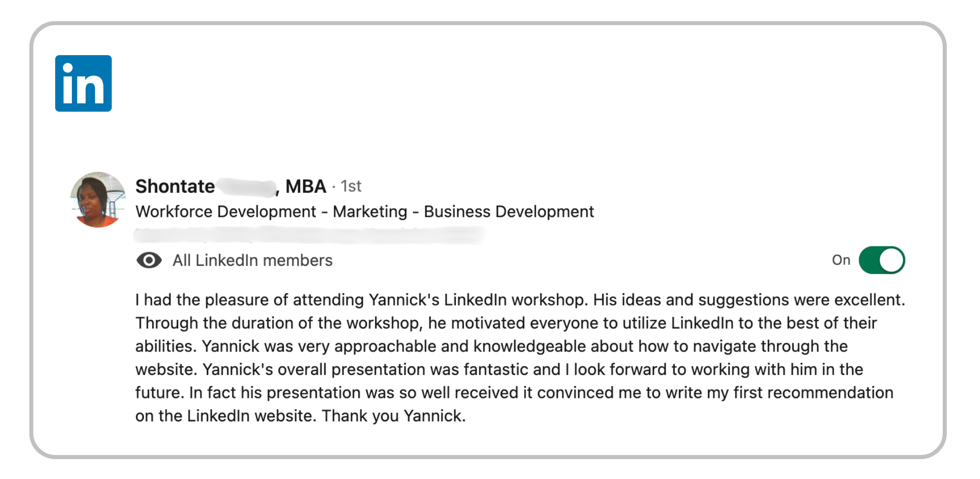Click the "All LinkedIn members" label
The width and height of the screenshot is (980, 479).
pyautogui.click(x=252, y=260)
